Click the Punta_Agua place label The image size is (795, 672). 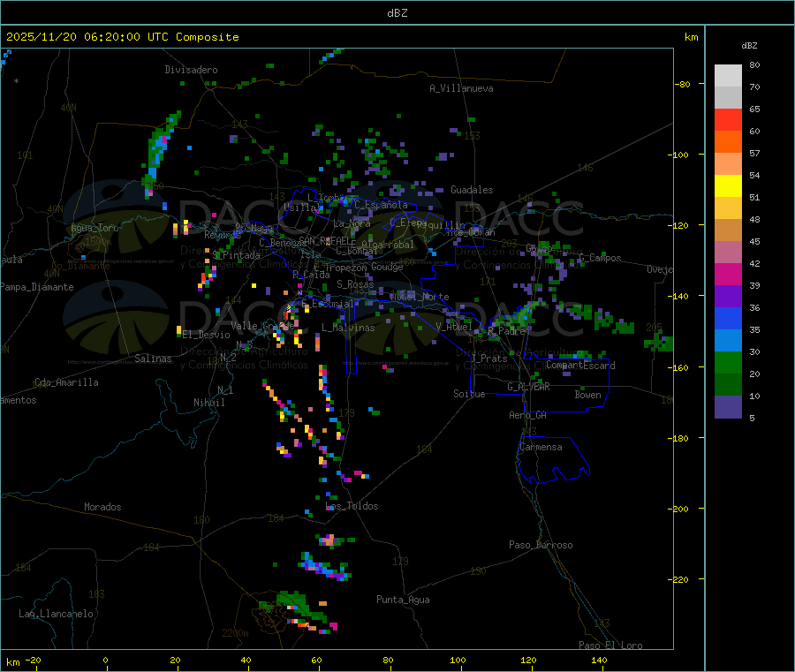pyautogui.click(x=403, y=600)
